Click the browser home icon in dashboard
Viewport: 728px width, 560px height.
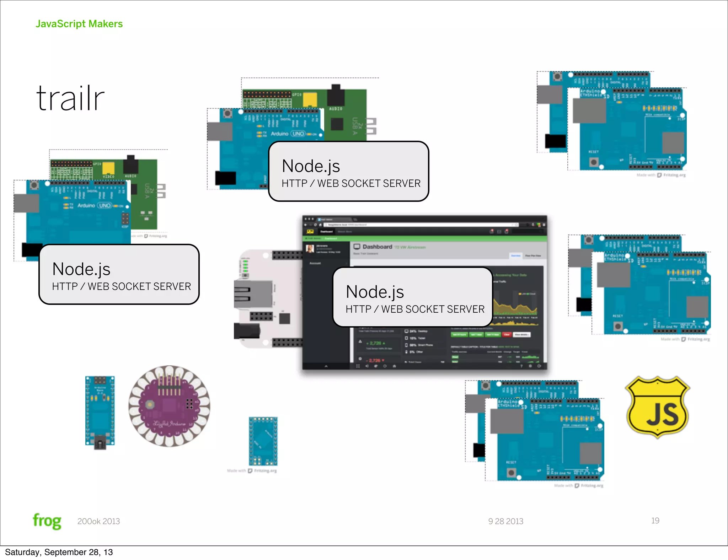(x=320, y=225)
